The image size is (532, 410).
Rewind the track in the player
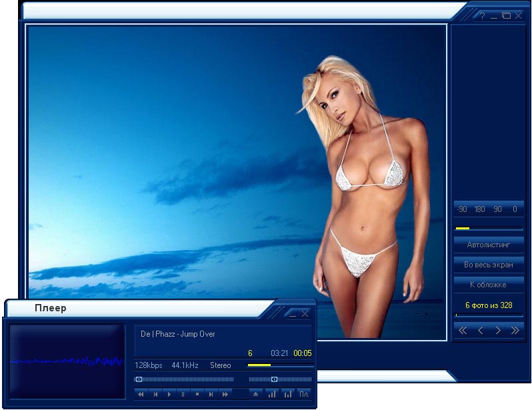coord(141,395)
